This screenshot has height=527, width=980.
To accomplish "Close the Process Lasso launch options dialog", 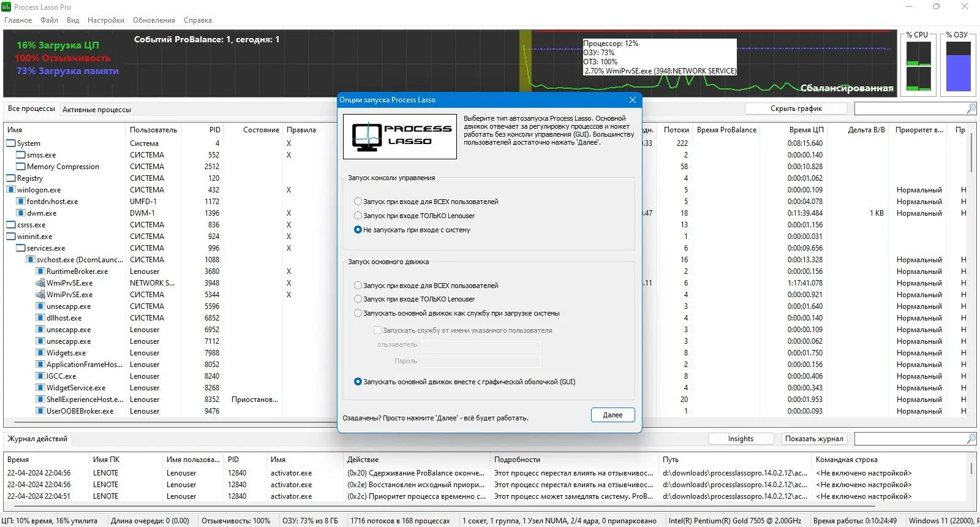I will 633,100.
